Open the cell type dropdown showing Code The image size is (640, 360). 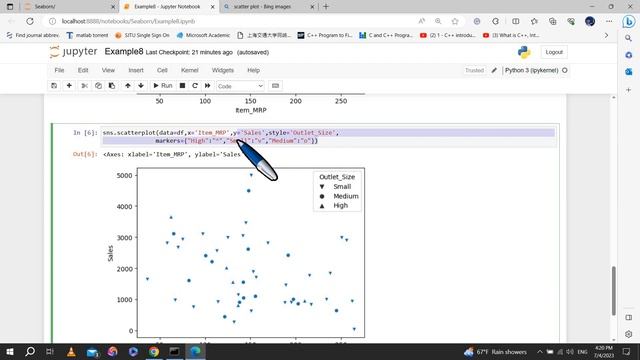coord(240,86)
